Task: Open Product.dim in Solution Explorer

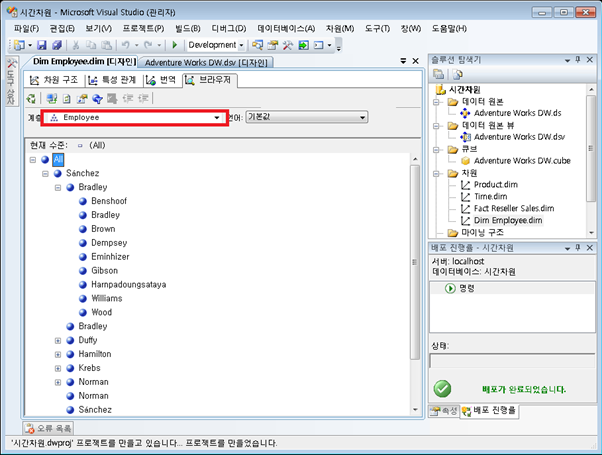Action: pos(495,185)
